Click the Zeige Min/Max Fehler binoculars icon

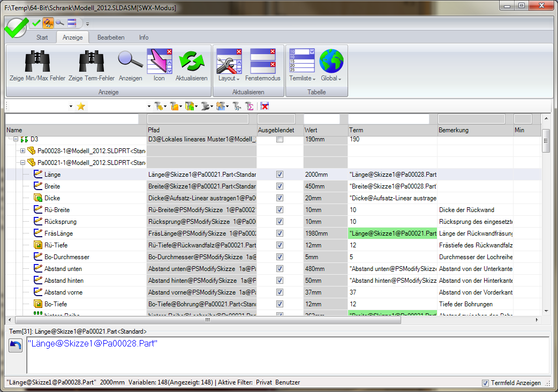tap(37, 61)
